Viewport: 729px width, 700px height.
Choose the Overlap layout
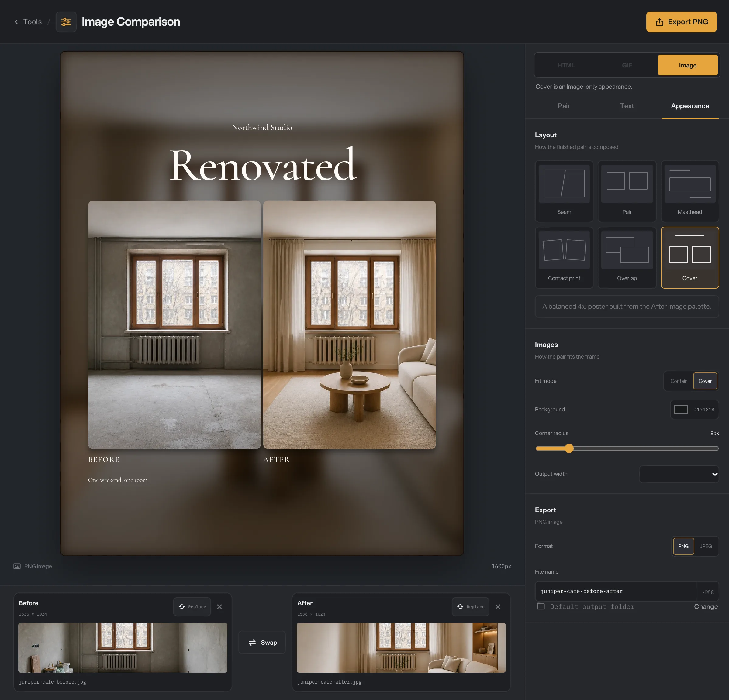627,257
